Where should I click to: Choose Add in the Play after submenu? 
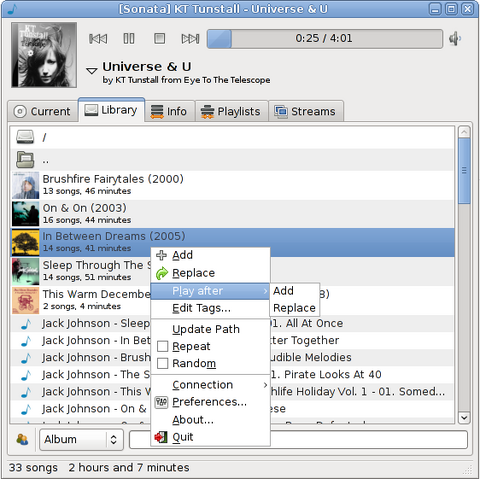(x=295, y=291)
